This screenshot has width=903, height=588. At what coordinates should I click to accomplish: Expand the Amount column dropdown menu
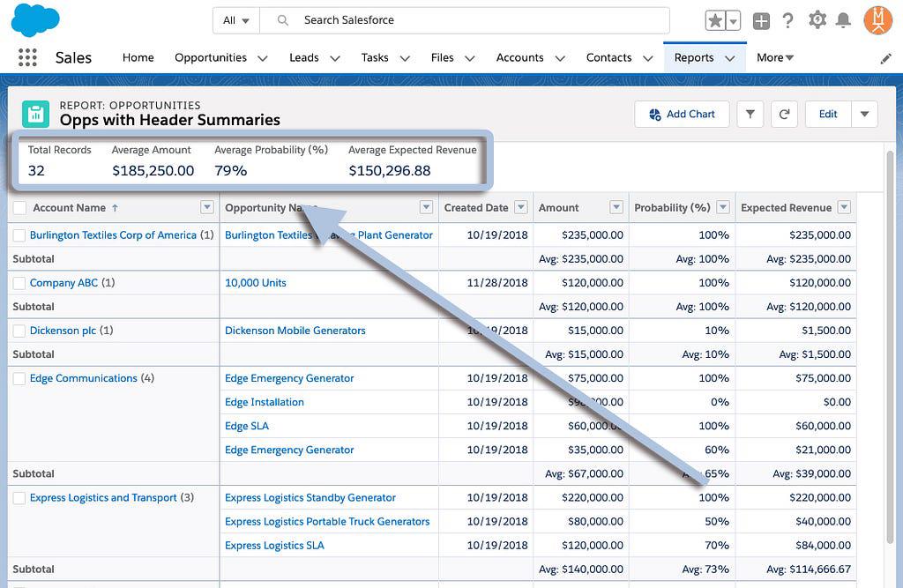(x=616, y=208)
